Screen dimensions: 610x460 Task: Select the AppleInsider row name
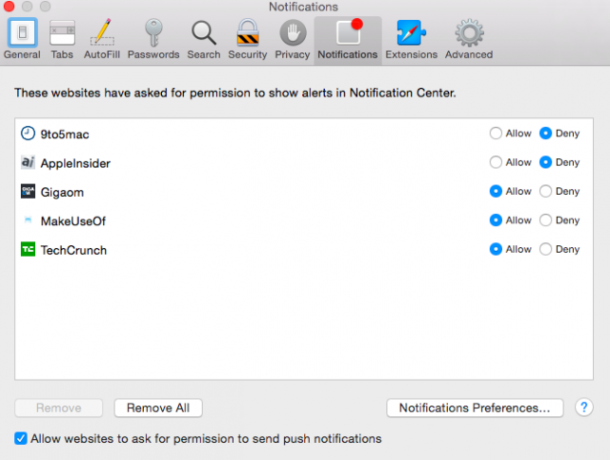click(75, 163)
